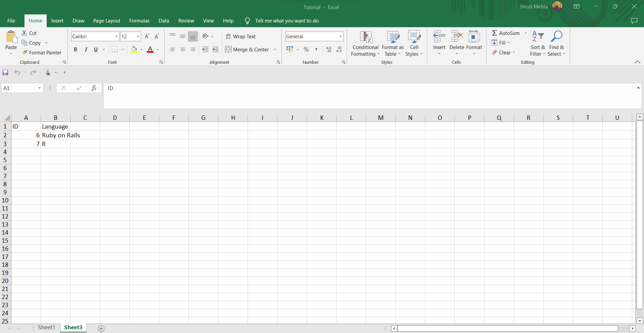The height and width of the screenshot is (333, 644).
Task: Click the Save icon in quick access toolbar
Action: point(5,73)
